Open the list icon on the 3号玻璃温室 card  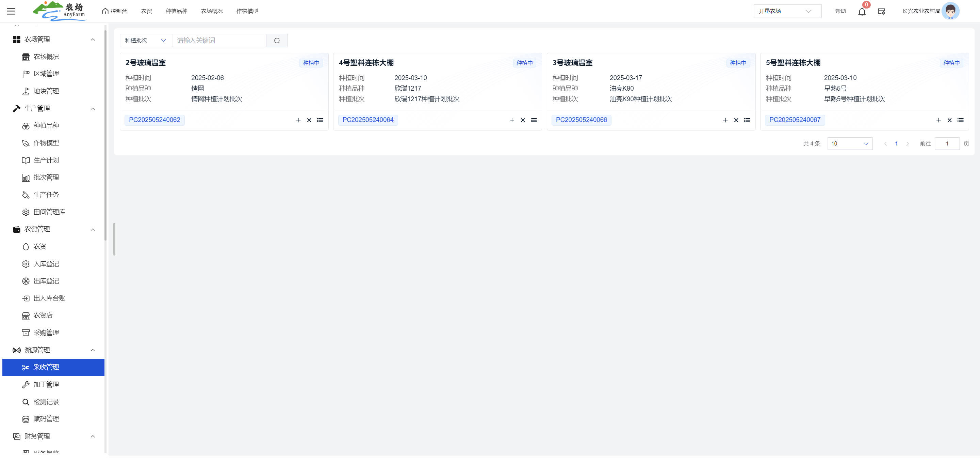pos(747,120)
